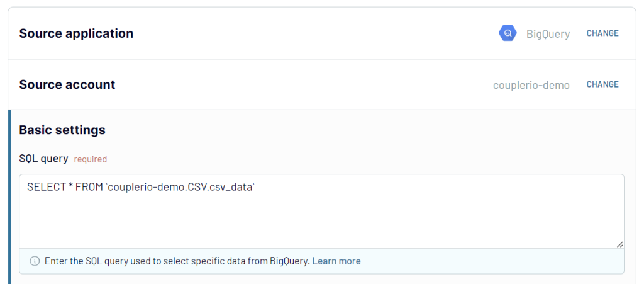The height and width of the screenshot is (284, 644).
Task: Expand the Source account section heading
Action: tap(67, 84)
